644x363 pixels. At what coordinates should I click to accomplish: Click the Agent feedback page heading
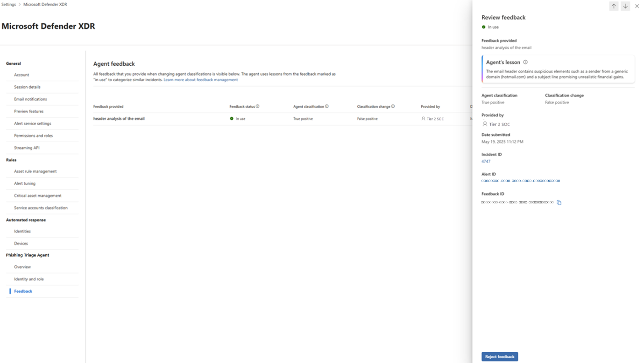114,64
